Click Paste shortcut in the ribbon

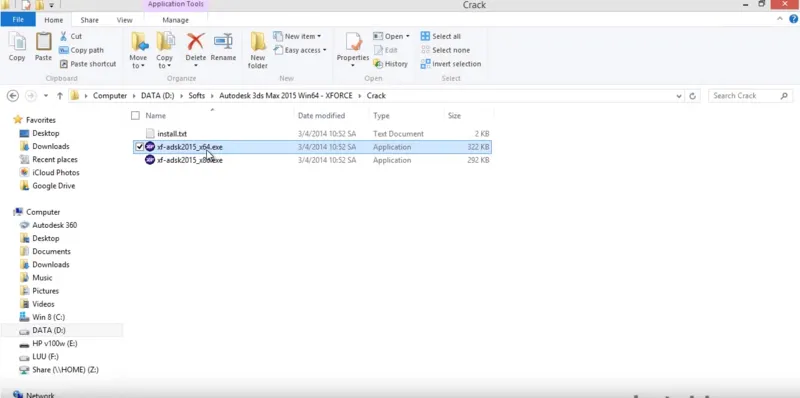(x=88, y=64)
